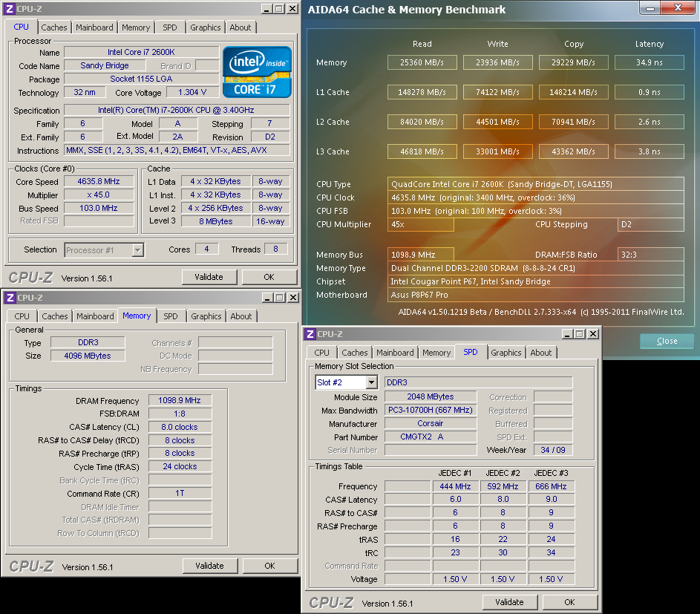Click the Cycle Time (tRAS) value 24 clocks

(x=180, y=467)
